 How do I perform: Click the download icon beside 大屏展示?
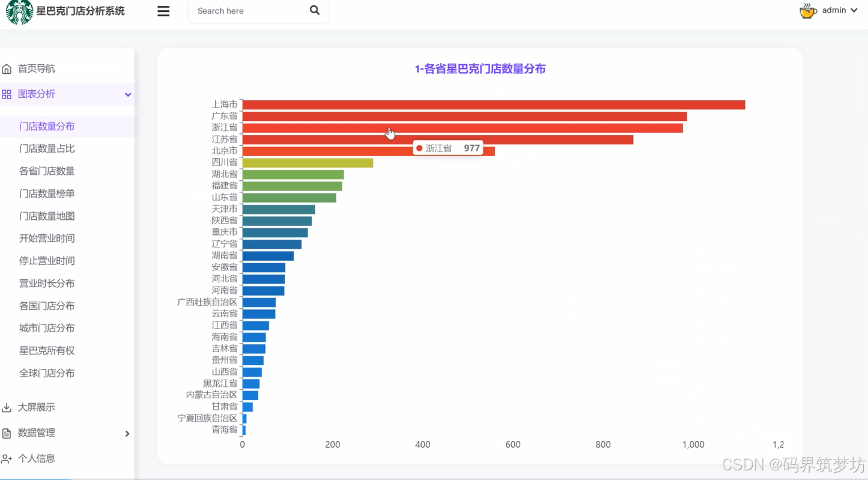tap(7, 408)
